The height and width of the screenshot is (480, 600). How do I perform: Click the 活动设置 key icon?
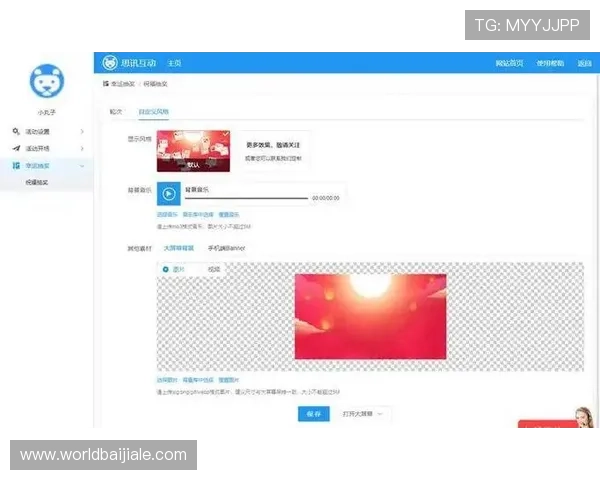coord(16,132)
